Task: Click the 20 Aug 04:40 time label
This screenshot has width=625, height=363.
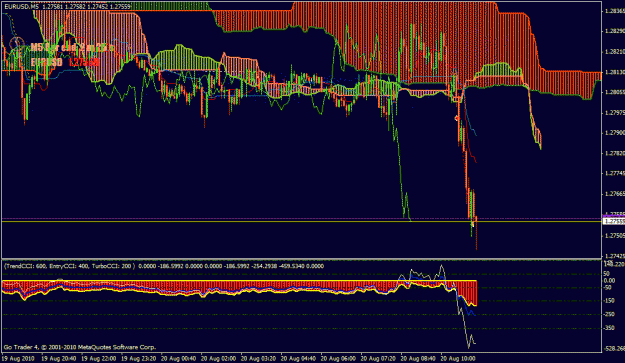Action: point(298,358)
